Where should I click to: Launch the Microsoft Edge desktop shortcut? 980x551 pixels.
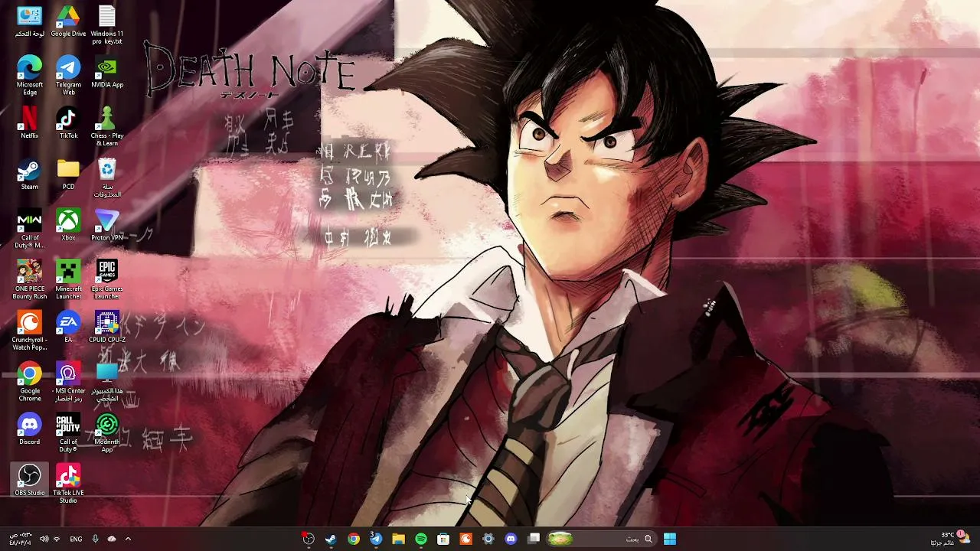pyautogui.click(x=29, y=76)
